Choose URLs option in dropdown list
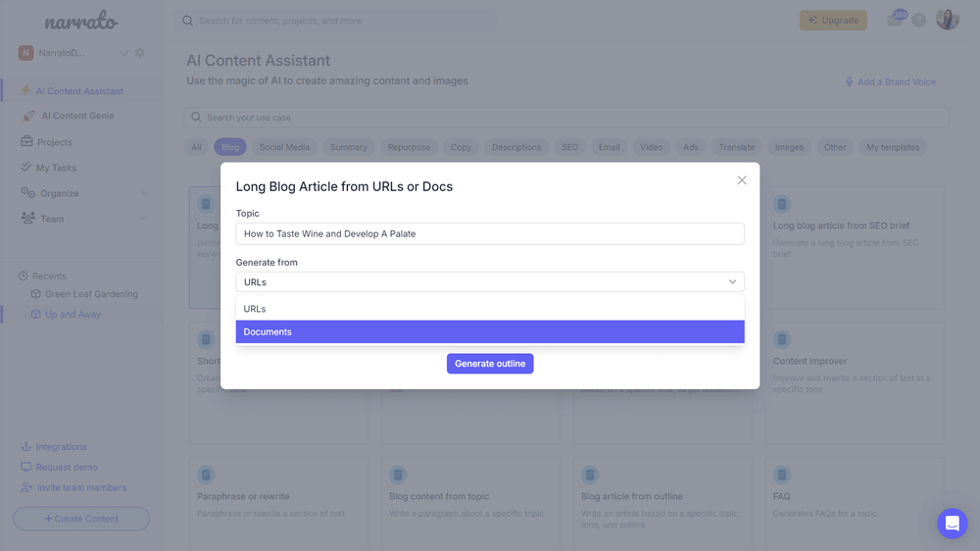Image resolution: width=980 pixels, height=551 pixels. 490,309
